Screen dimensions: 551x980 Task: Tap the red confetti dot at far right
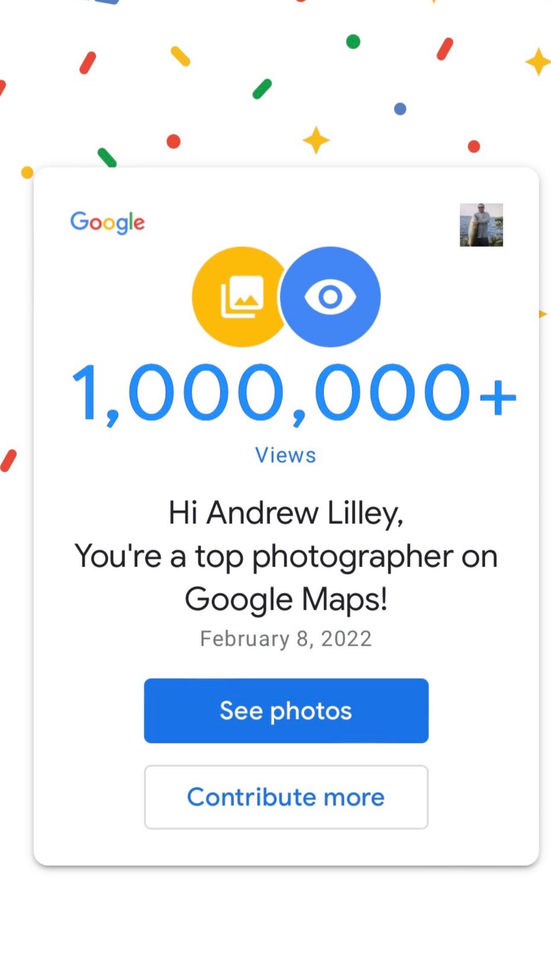(474, 146)
